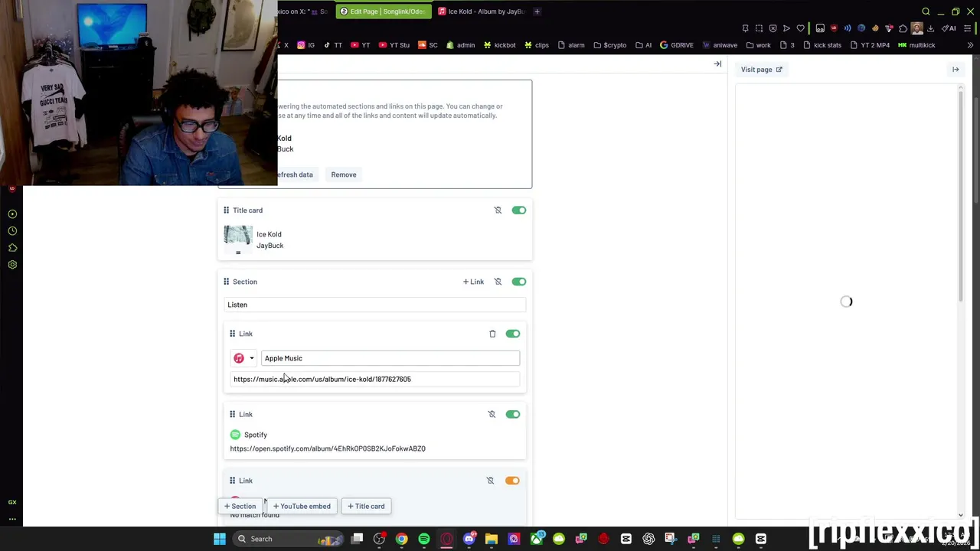The height and width of the screenshot is (551, 980).
Task: Open the work bookmark folder
Action: click(x=759, y=45)
